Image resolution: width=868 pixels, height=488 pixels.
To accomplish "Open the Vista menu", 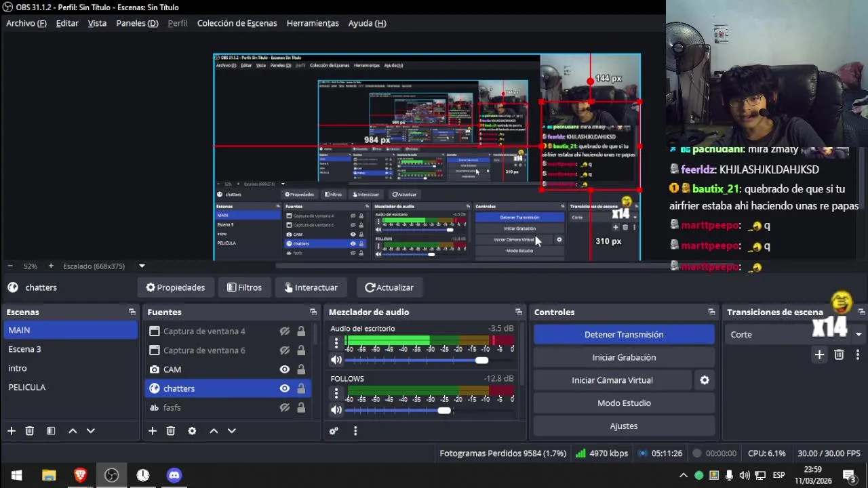I will pyautogui.click(x=97, y=23).
